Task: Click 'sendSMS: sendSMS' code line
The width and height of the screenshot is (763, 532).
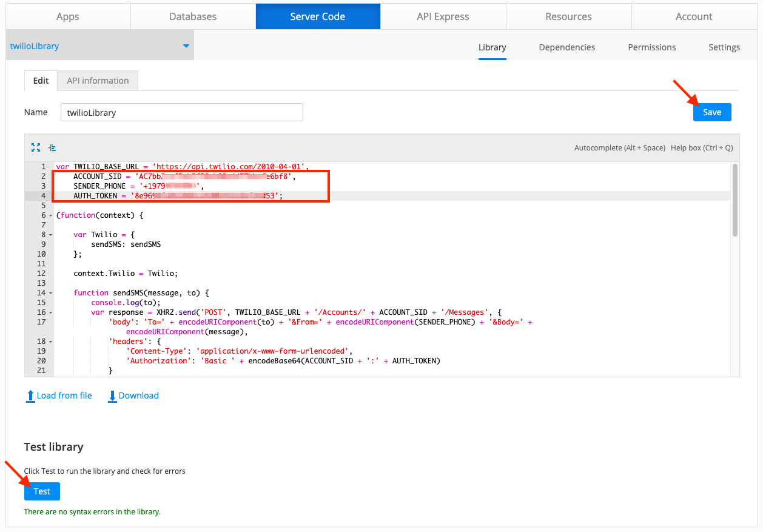Action: pos(126,244)
